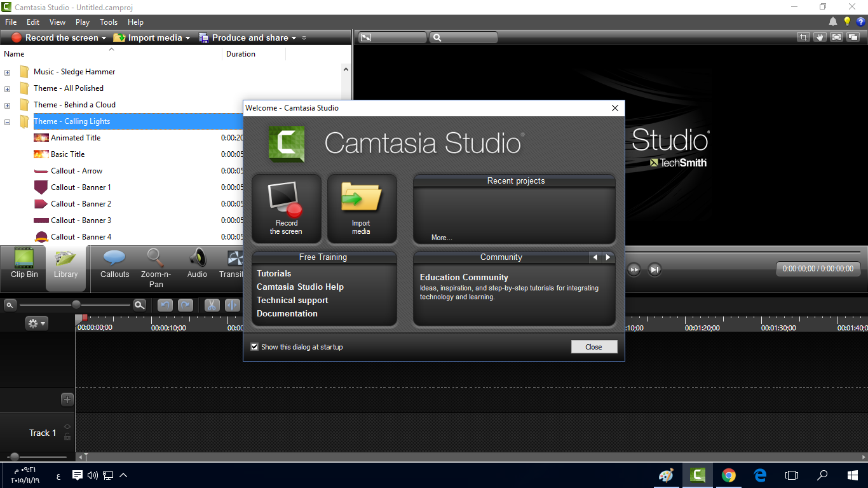This screenshot has width=868, height=488.
Task: Open the Edit menu
Action: pos(33,22)
